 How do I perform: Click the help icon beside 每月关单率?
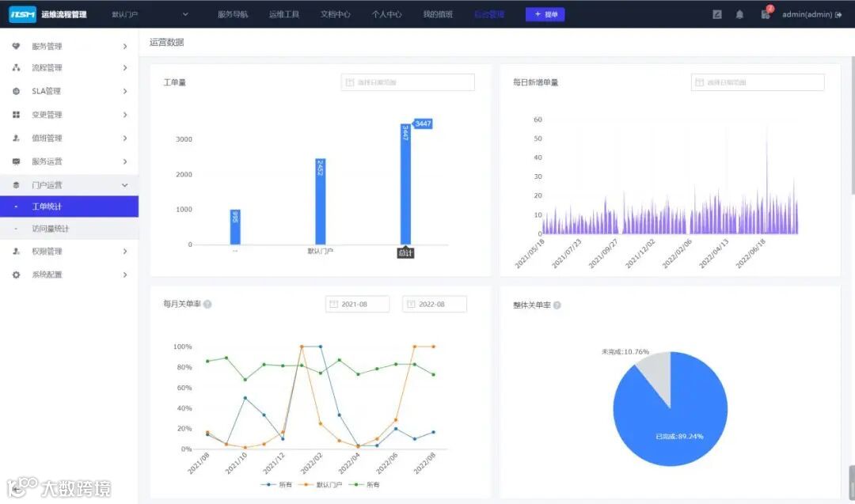point(207,304)
